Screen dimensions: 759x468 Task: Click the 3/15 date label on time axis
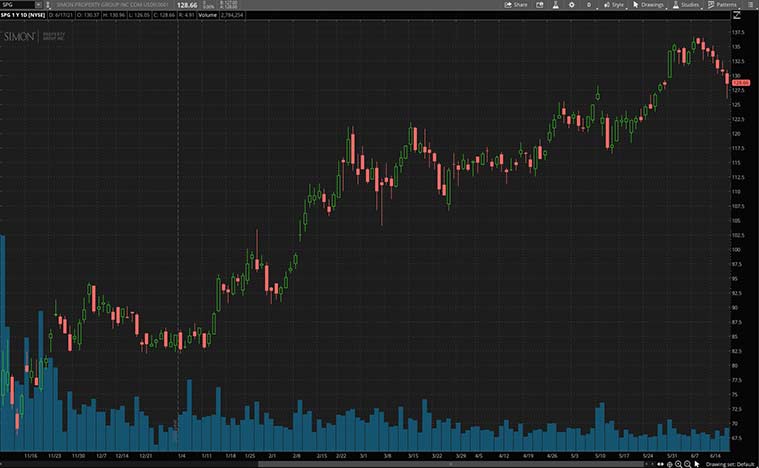click(x=413, y=456)
